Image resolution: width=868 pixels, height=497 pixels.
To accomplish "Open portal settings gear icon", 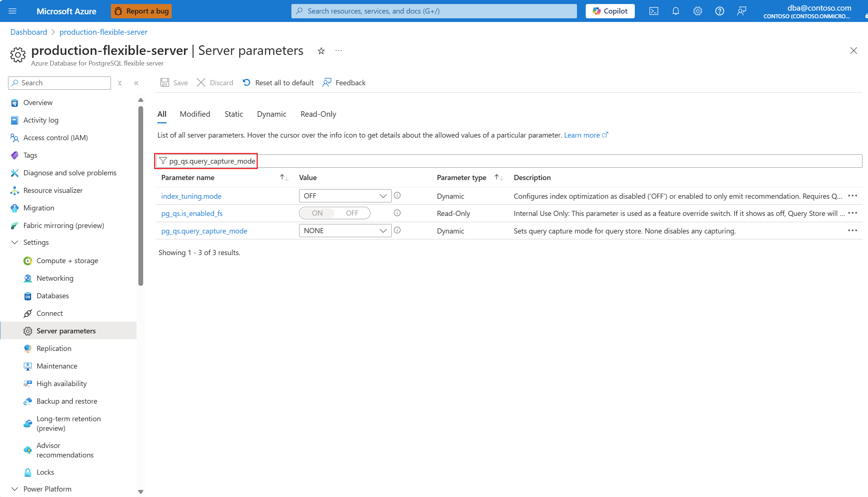I will tap(697, 11).
